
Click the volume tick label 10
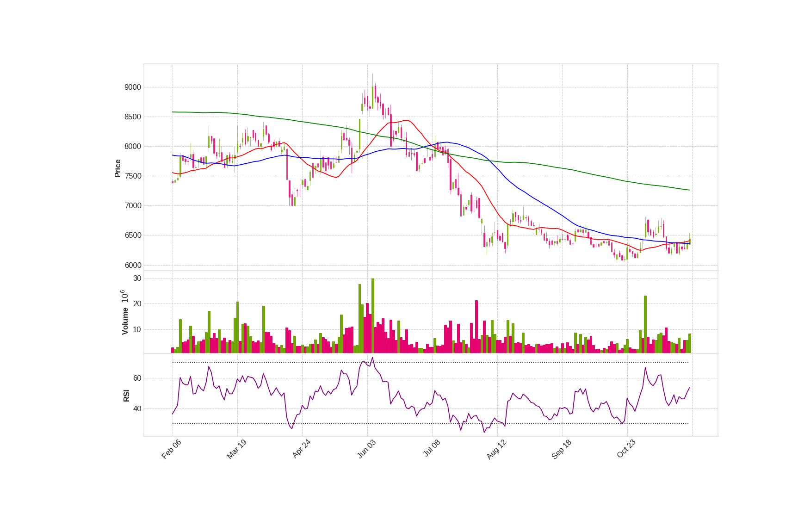(x=137, y=330)
